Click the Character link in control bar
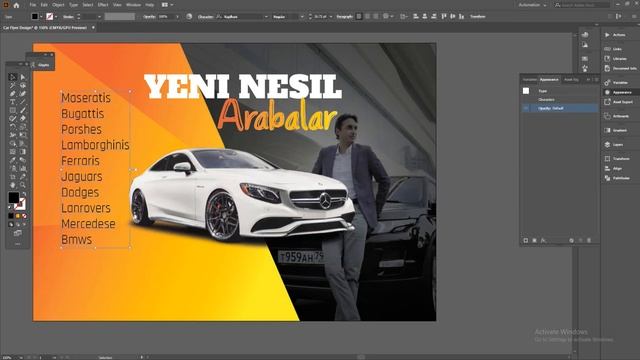Viewport: 640px width, 360px height. click(x=205, y=17)
